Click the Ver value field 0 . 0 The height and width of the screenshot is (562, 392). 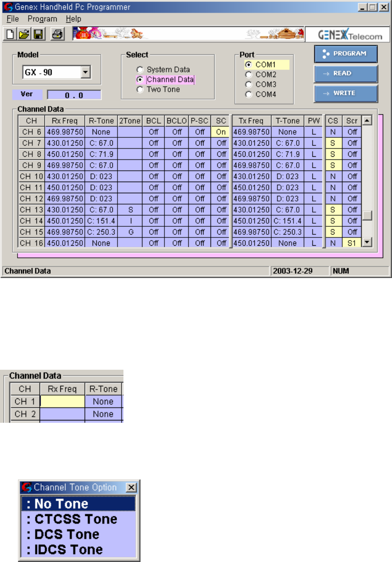(x=74, y=95)
